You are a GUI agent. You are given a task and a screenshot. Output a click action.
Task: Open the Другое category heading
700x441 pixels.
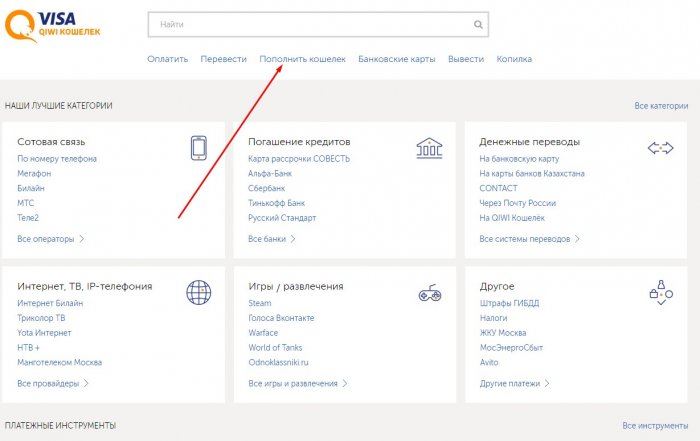497,287
